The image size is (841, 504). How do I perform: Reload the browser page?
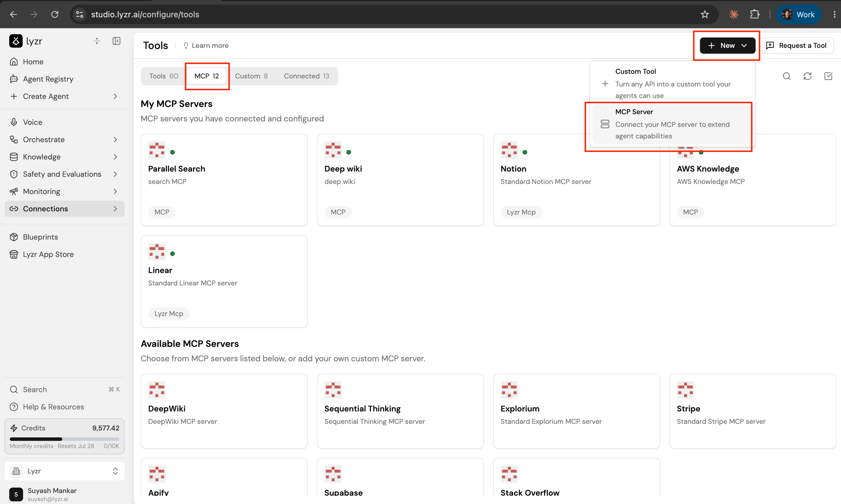pos(55,14)
